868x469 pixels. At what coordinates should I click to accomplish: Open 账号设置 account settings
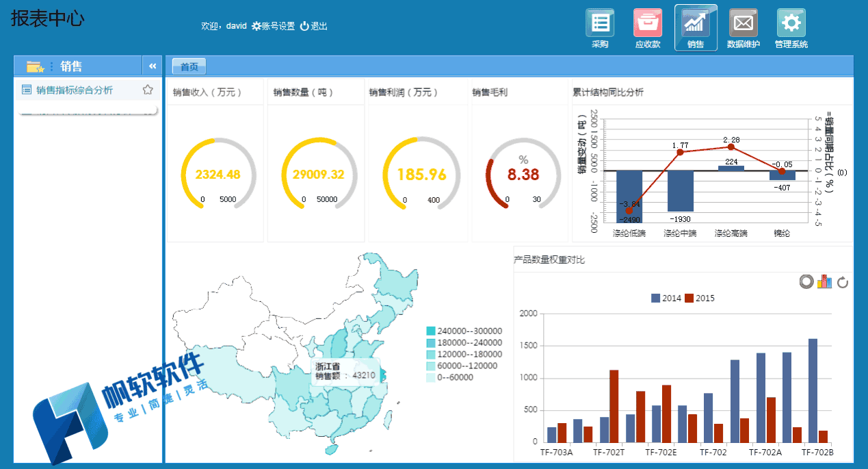(273, 26)
